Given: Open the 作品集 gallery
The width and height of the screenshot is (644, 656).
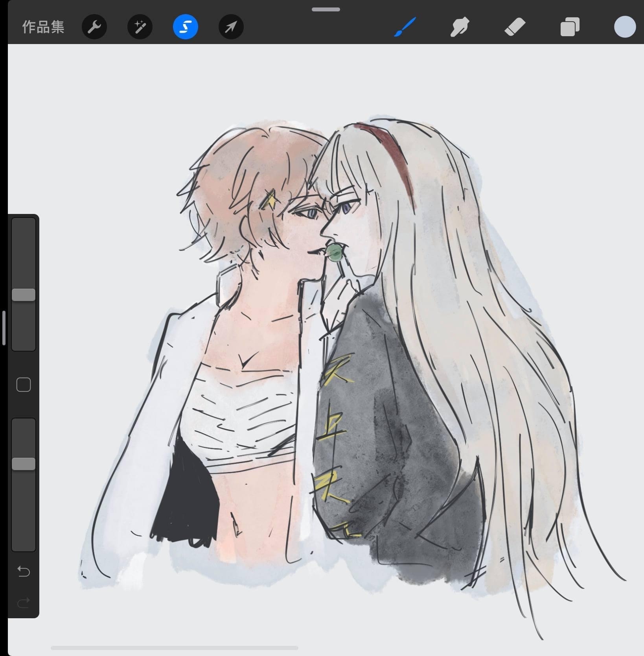Looking at the screenshot, I should [x=43, y=27].
